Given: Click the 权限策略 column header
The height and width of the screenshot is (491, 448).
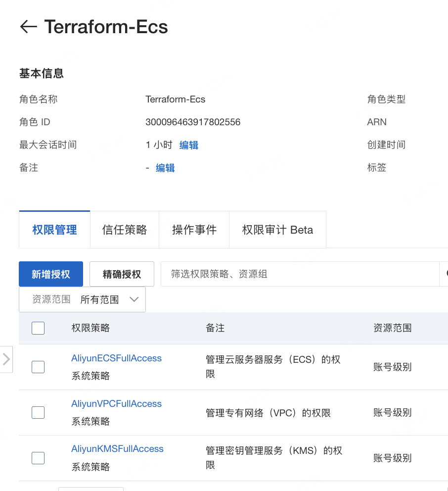Looking at the screenshot, I should [90, 328].
